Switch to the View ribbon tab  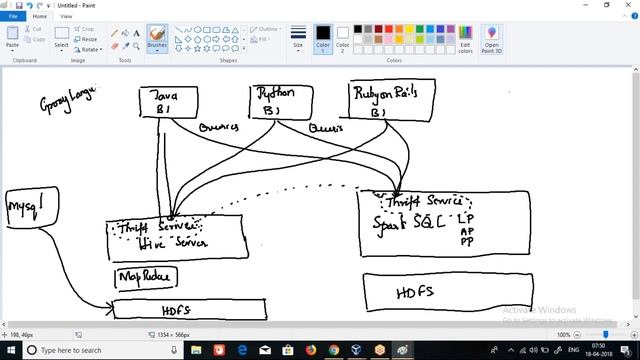[x=66, y=16]
